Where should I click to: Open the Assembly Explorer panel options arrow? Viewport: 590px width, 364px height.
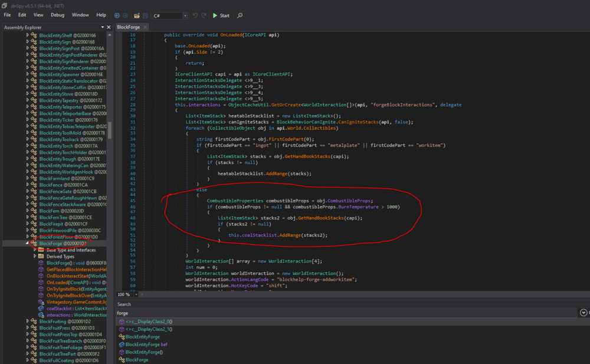tap(102, 27)
